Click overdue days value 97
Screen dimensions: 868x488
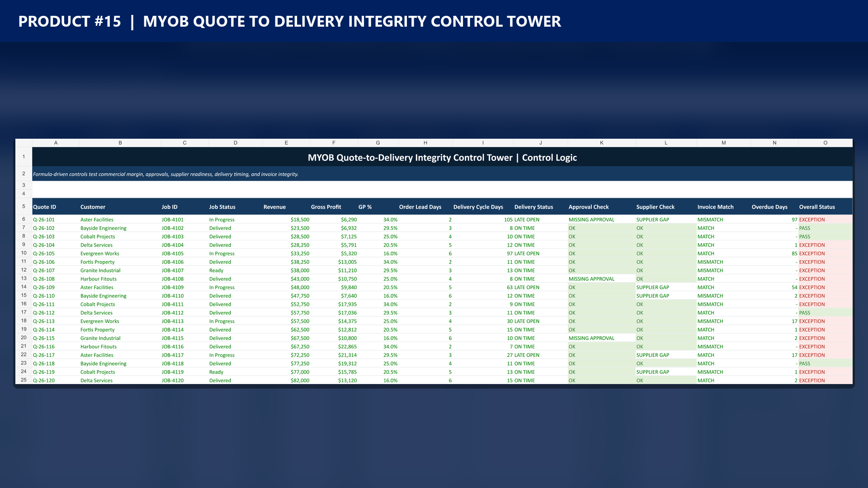(x=774, y=220)
